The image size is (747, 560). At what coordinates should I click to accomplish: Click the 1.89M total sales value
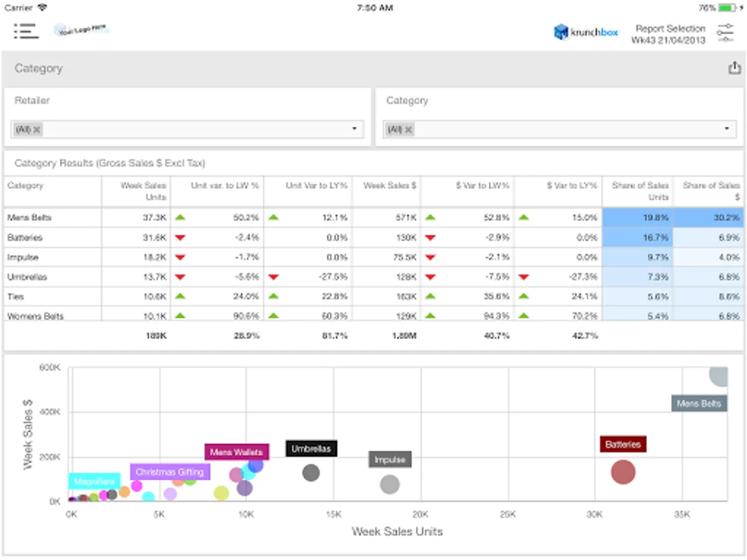(x=405, y=335)
